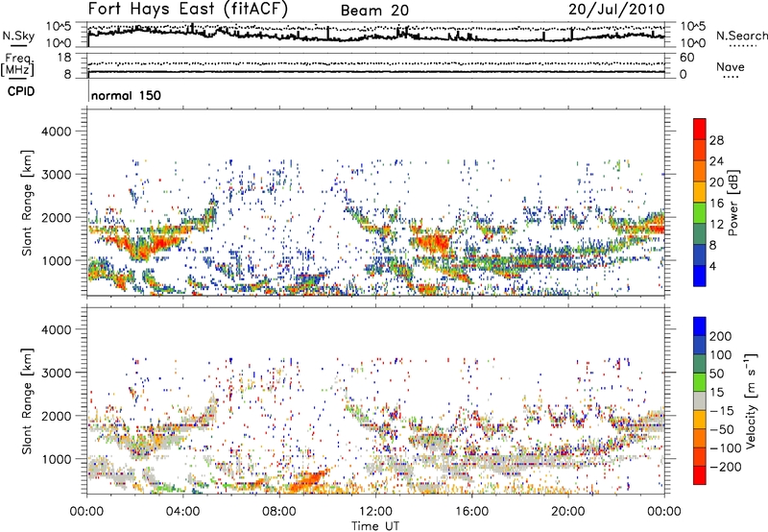Click the '-15' tick on the velocity colorbar
This screenshot has width=768, height=532.
tap(722, 411)
